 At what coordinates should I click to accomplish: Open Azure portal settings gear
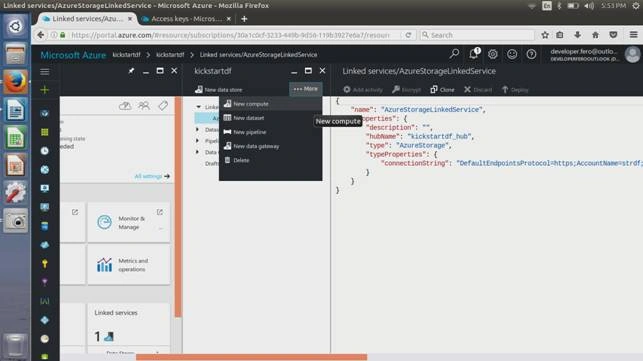[493, 54]
